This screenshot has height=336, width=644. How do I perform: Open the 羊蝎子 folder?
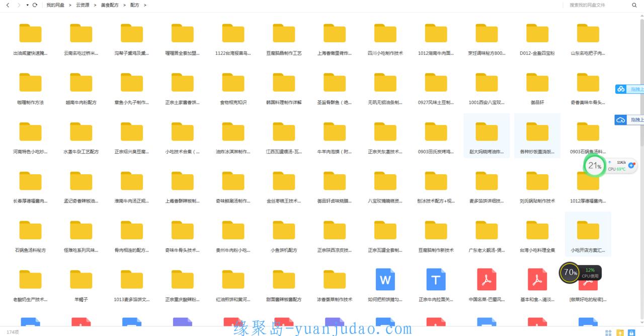[x=81, y=286]
